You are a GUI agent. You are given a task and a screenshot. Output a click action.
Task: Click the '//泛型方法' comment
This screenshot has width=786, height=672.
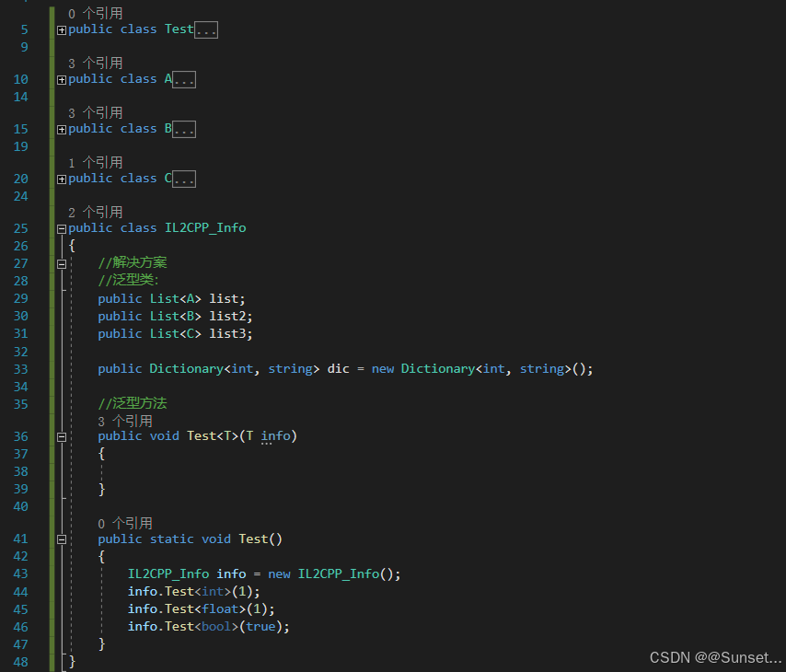[x=133, y=404]
